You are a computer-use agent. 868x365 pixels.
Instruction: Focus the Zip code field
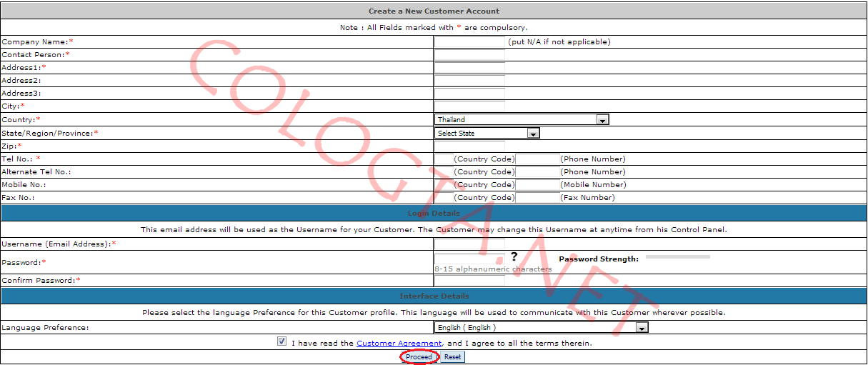[469, 146]
